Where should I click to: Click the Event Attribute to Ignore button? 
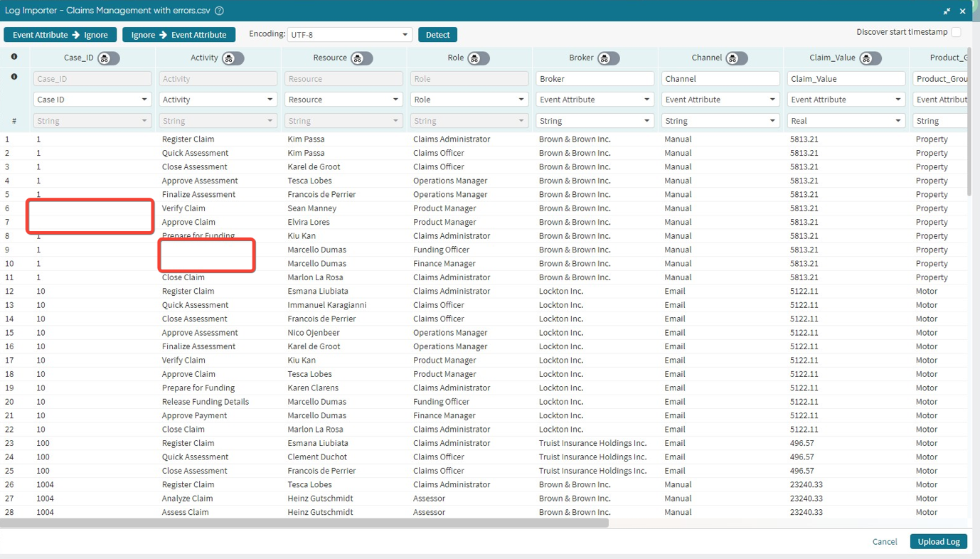[x=60, y=35]
